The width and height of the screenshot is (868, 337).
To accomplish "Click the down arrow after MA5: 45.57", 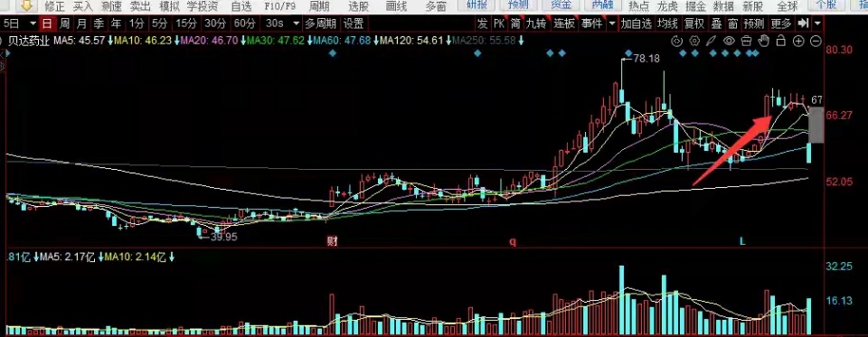I will (x=109, y=41).
